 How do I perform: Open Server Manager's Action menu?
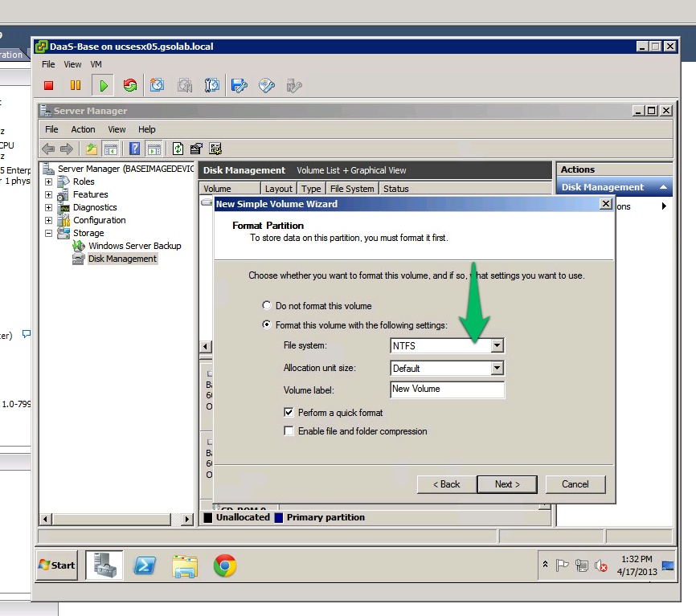[83, 129]
